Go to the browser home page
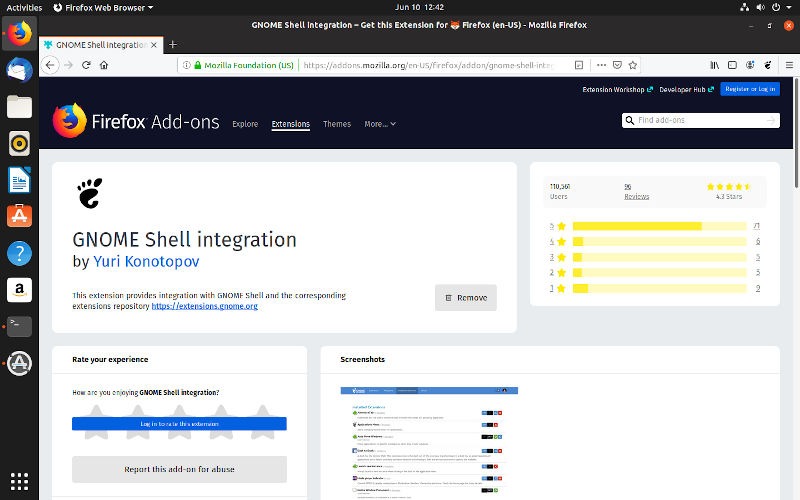This screenshot has height=500, width=800. 104,65
